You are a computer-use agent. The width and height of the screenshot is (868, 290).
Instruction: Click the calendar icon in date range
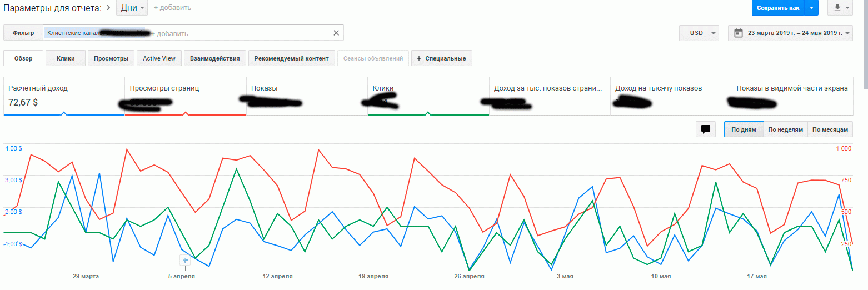738,33
